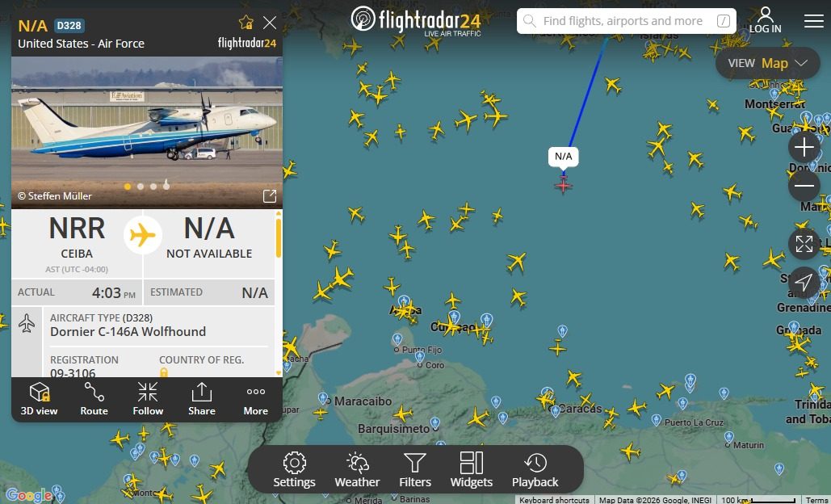Open the aircraft photo in external view
831x504 pixels.
270,196
